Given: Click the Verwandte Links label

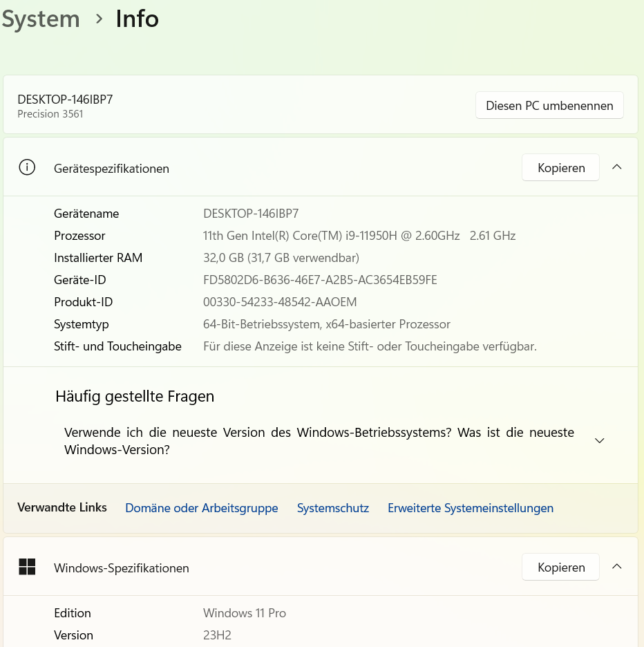Looking at the screenshot, I should pos(62,507).
